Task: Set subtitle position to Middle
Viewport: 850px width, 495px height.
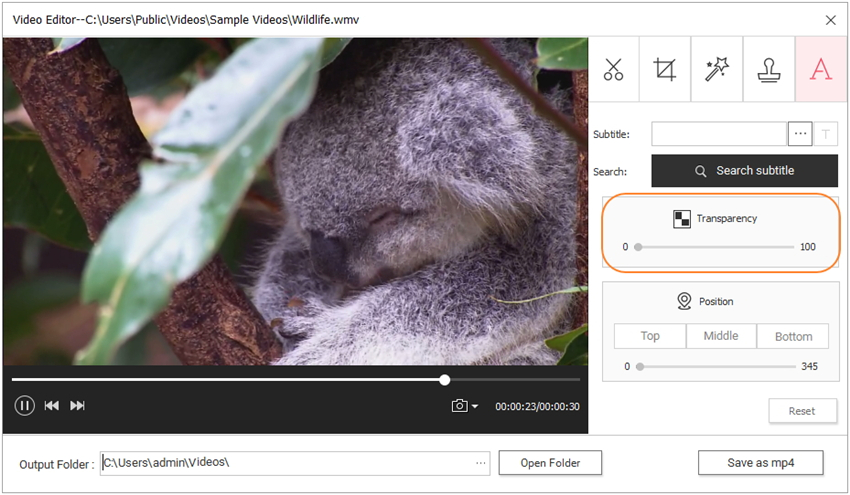Action: 721,336
